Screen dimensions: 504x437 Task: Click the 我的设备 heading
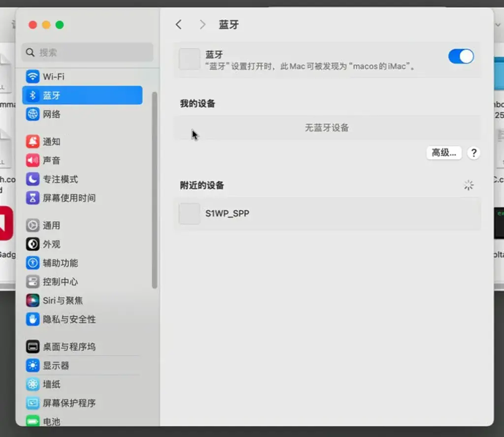tap(197, 103)
